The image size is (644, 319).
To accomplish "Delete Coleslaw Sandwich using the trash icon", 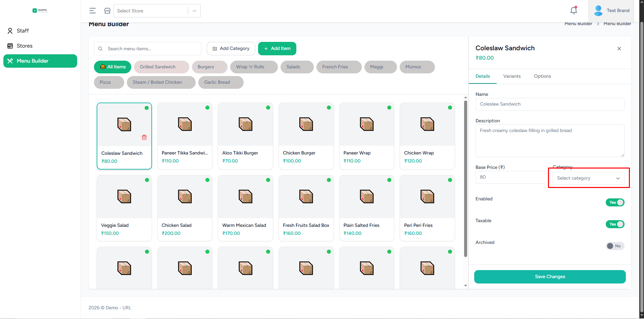I will [144, 137].
